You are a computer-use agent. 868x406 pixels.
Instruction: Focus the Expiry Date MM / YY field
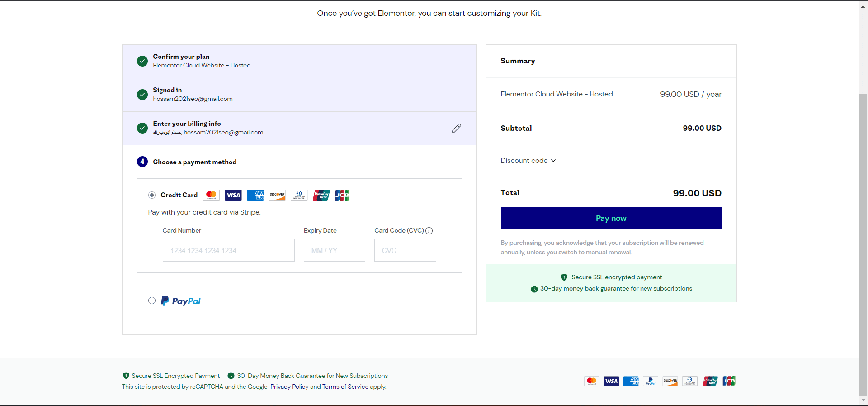click(335, 250)
